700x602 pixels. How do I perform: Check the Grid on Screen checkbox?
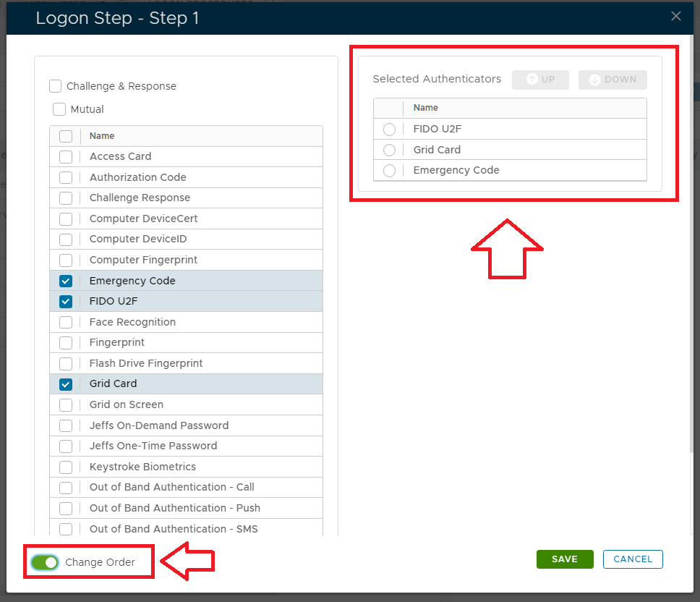[x=66, y=405]
